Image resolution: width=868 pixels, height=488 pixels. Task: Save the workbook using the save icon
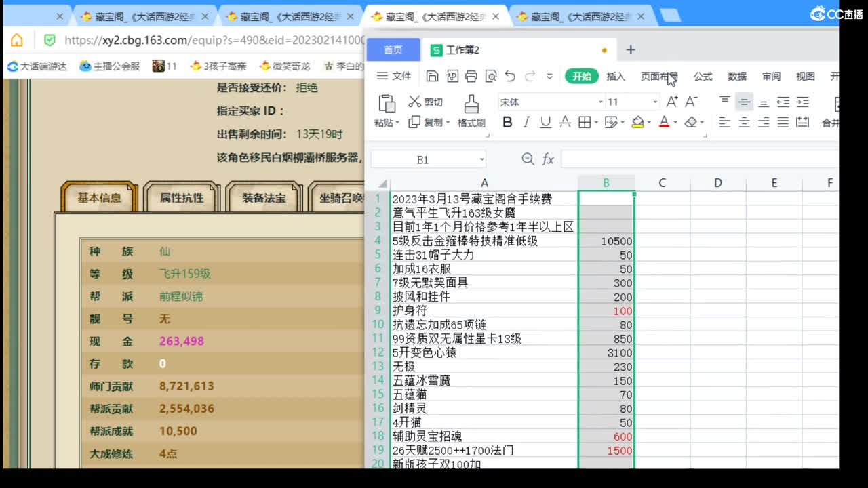pyautogui.click(x=432, y=77)
